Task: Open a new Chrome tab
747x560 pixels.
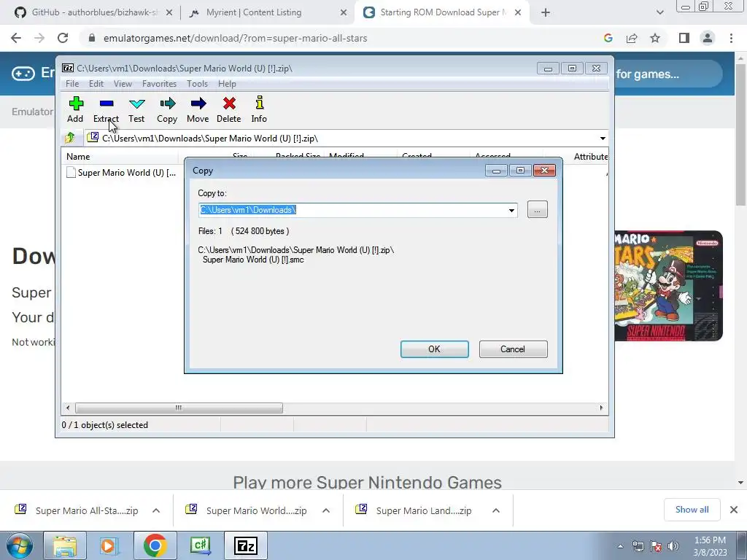Action: pos(546,13)
